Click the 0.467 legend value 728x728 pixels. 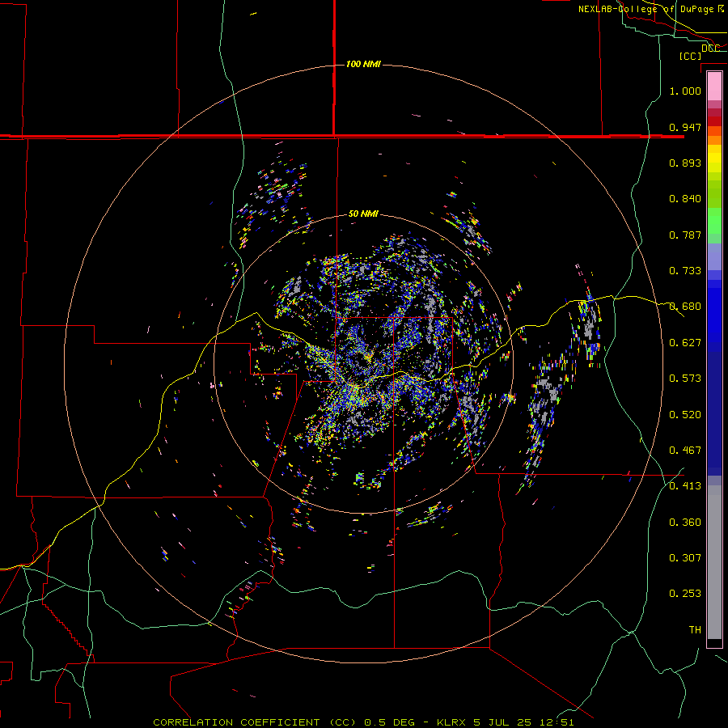(x=685, y=451)
